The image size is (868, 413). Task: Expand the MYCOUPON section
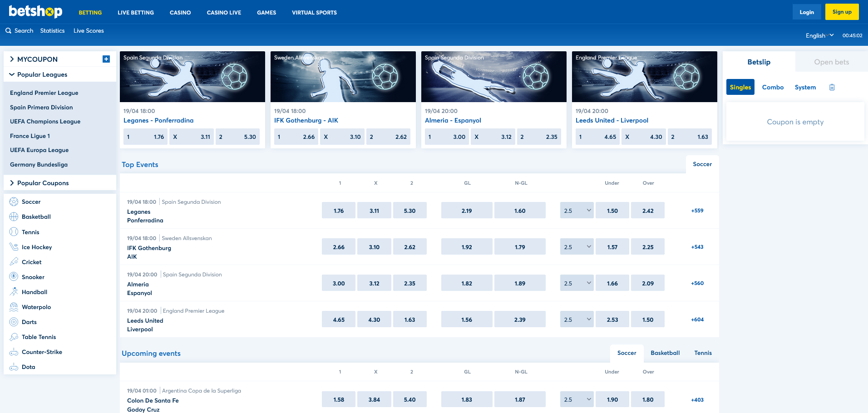coord(60,59)
